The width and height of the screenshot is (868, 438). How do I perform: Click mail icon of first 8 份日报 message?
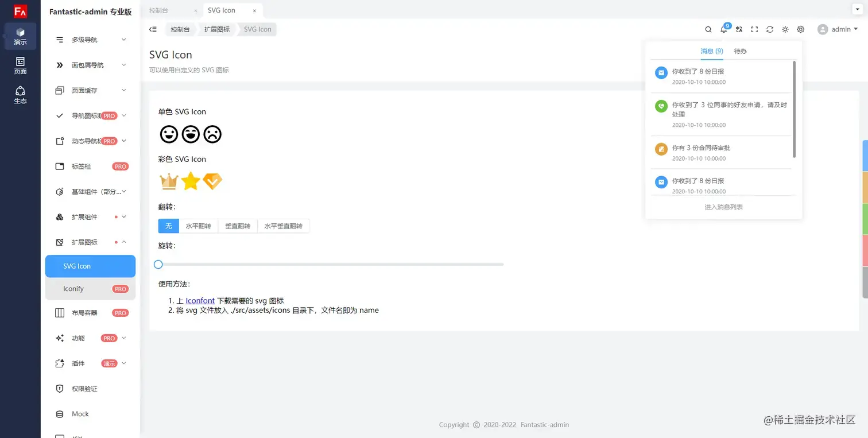point(661,72)
